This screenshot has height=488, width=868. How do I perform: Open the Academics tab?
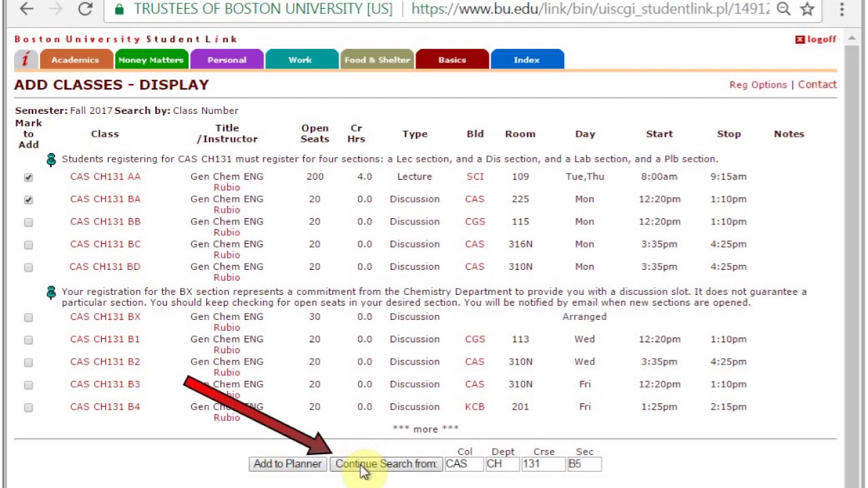[x=75, y=60]
